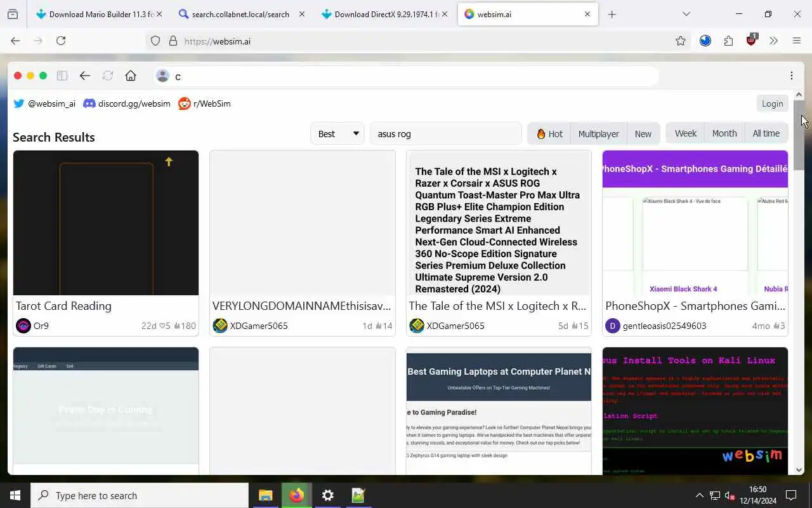Open the list all tabs dropdown

click(x=686, y=14)
